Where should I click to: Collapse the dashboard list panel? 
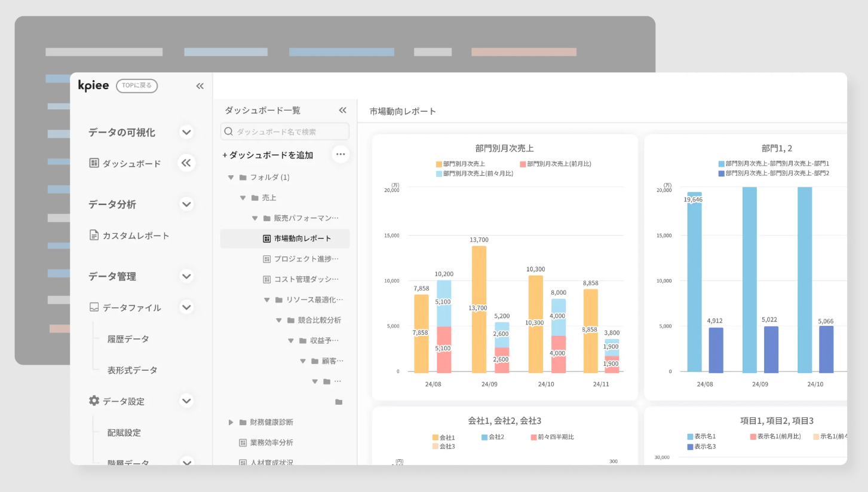point(342,110)
